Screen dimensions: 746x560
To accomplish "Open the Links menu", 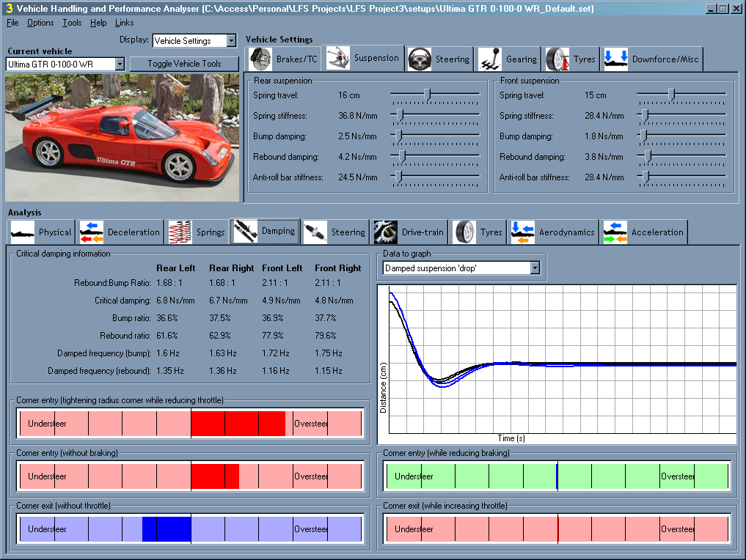I will tap(125, 23).
